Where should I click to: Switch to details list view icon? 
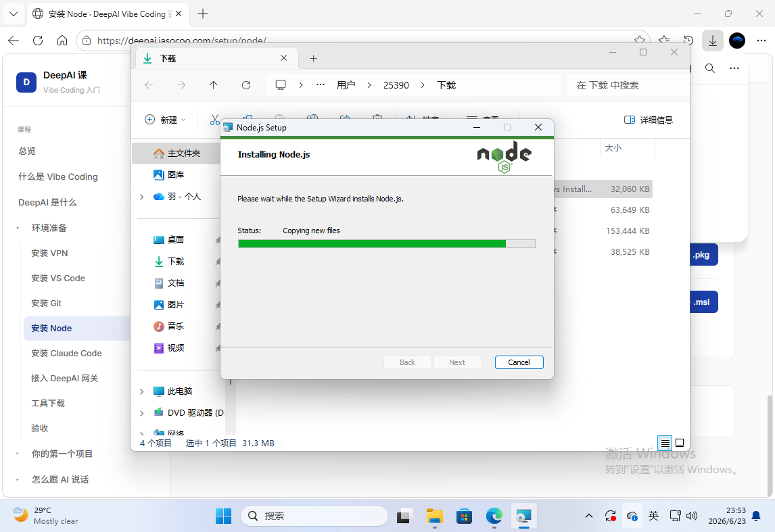coord(665,443)
